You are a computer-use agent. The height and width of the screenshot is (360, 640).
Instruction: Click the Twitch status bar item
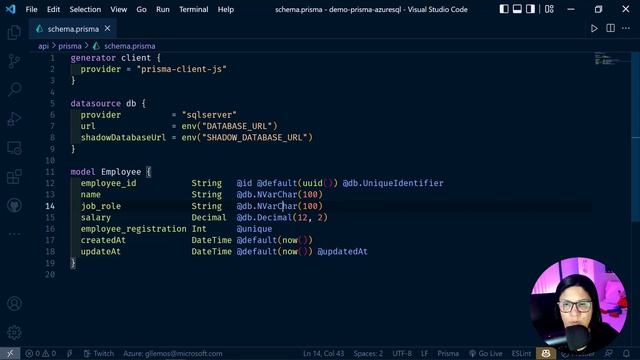click(99, 353)
